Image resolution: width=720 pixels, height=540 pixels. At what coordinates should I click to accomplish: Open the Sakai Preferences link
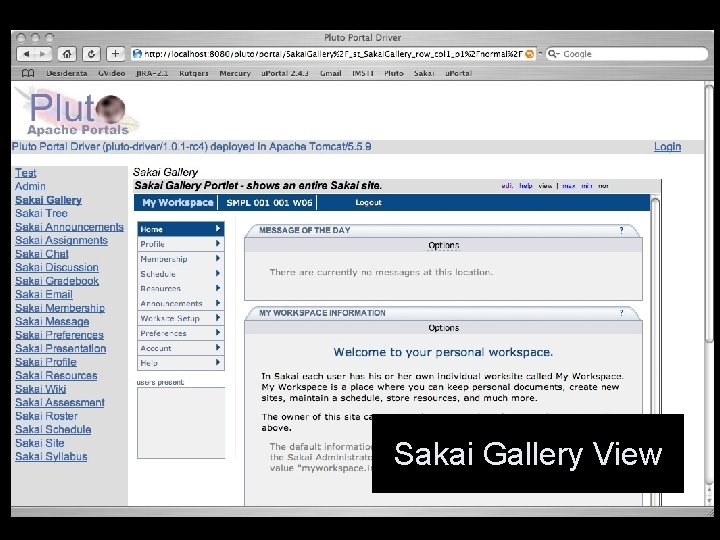point(59,335)
